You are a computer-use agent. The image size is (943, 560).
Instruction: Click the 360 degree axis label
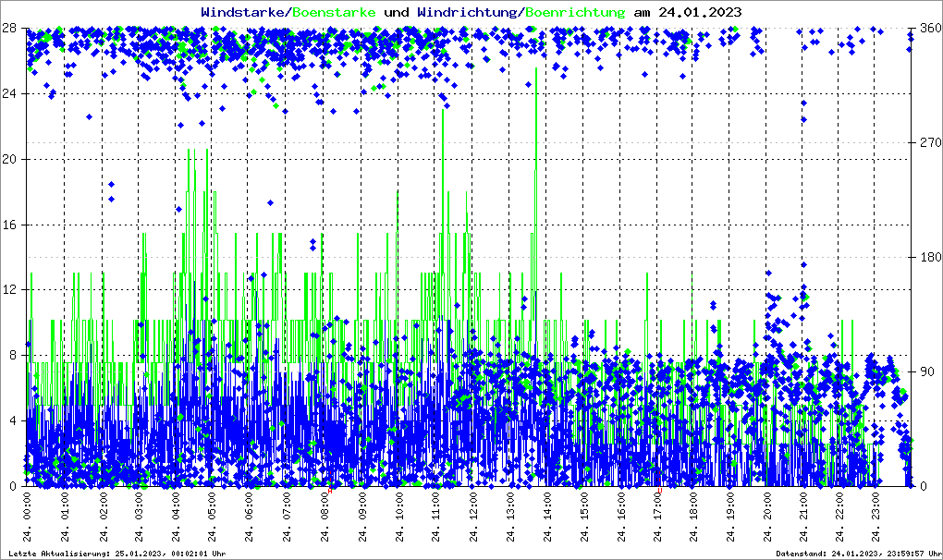click(931, 29)
